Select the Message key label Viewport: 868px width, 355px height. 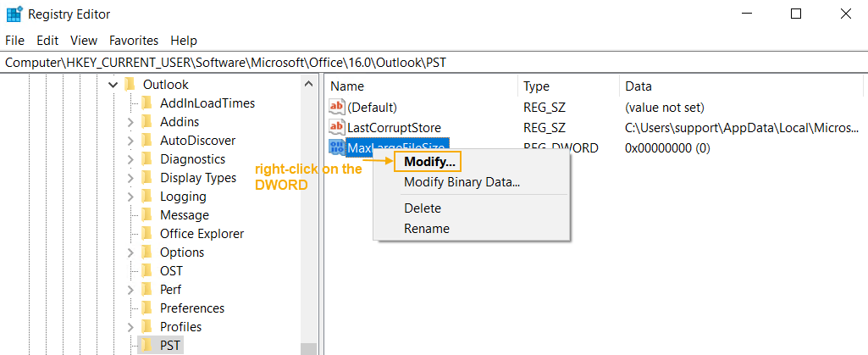click(x=185, y=215)
